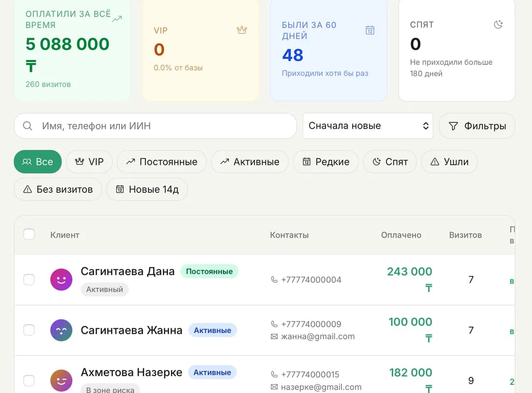Filter clients by the VIP segment
This screenshot has height=393, width=532.
[x=89, y=162]
